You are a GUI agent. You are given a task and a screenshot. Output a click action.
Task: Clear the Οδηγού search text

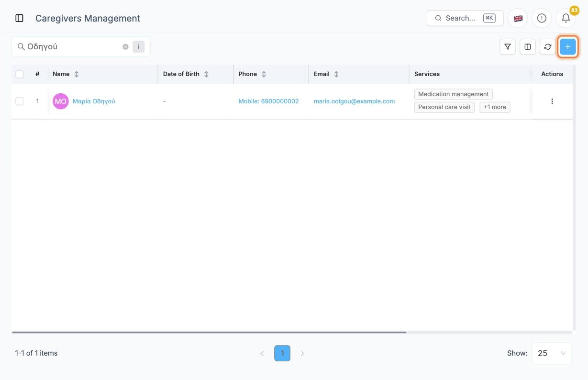[125, 47]
